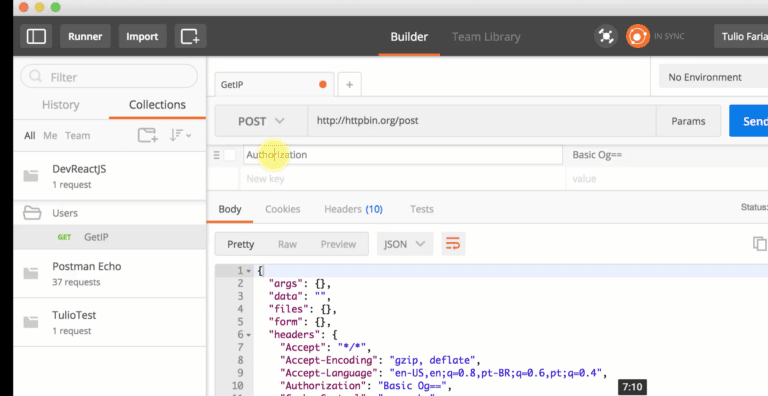
Task: Create a new collection folder icon
Action: [147, 135]
